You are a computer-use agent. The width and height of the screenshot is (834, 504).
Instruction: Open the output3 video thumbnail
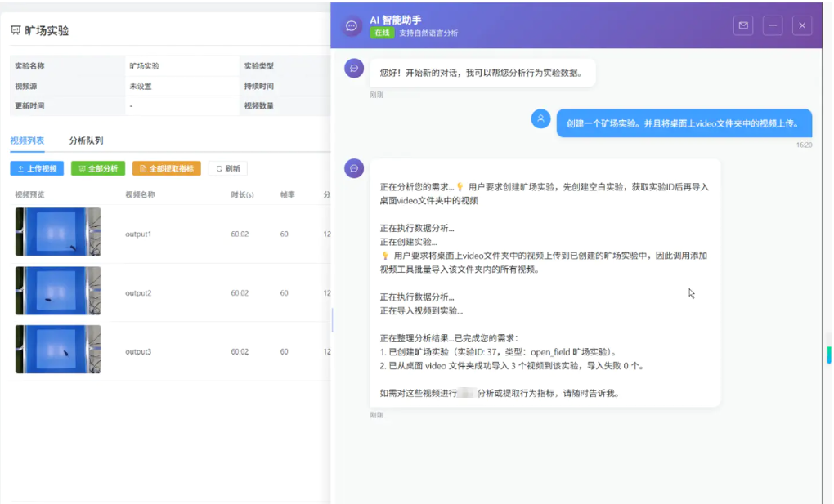pos(58,350)
